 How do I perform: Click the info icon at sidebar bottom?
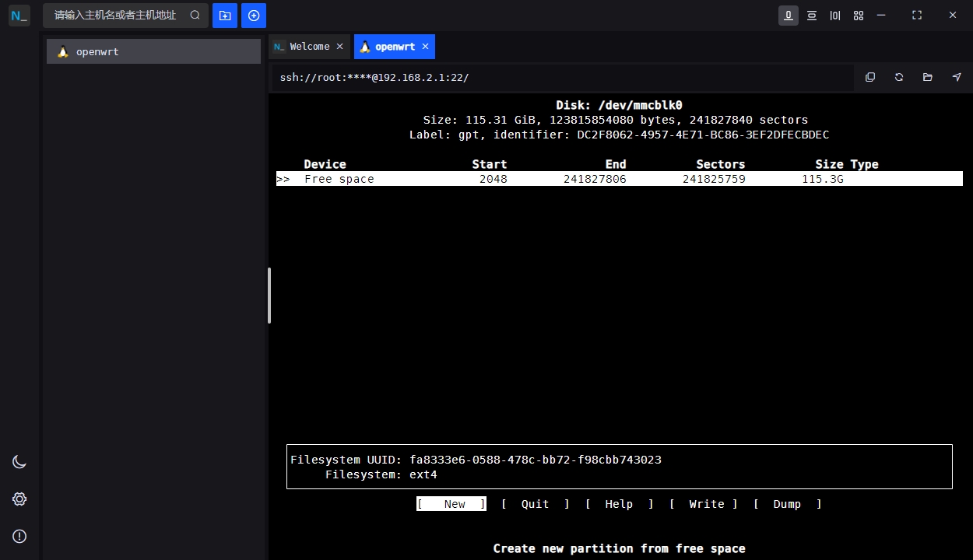click(x=19, y=536)
